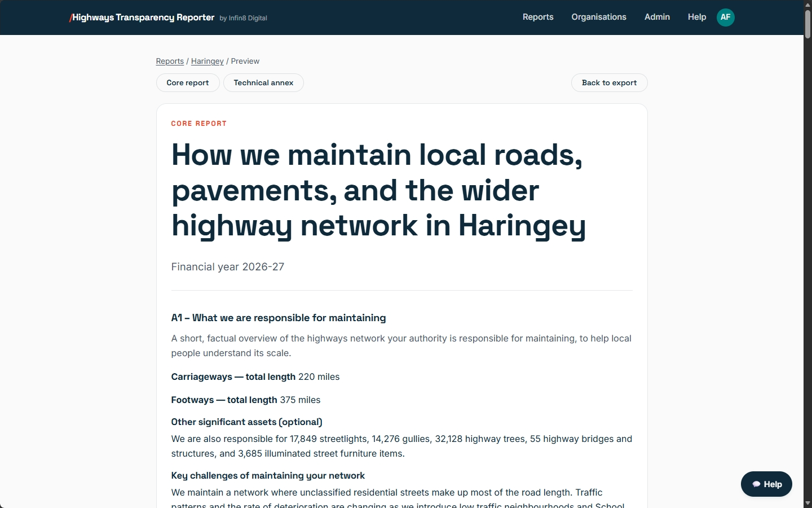
Task: Click the 'Financial year 2026-27' text
Action: (228, 267)
